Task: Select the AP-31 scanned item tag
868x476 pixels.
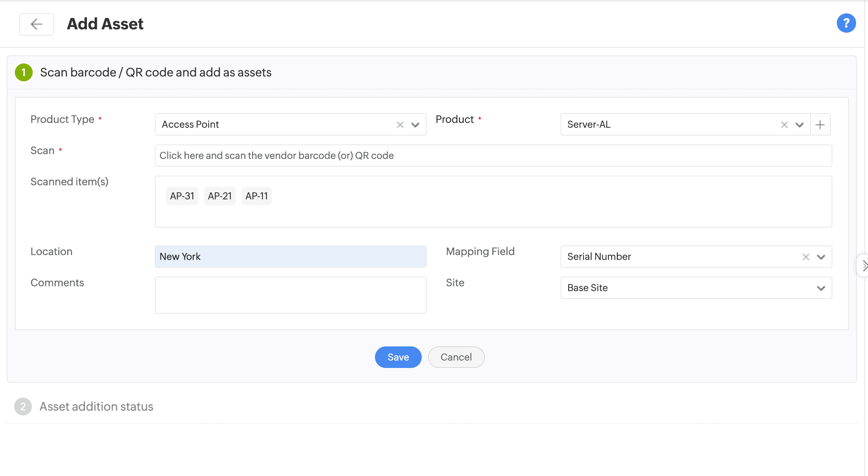Action: click(x=182, y=196)
